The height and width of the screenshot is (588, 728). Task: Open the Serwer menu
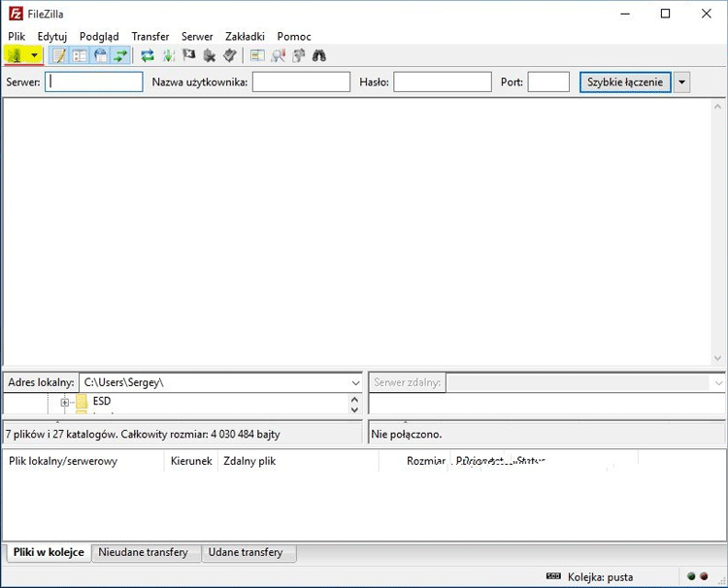point(197,36)
